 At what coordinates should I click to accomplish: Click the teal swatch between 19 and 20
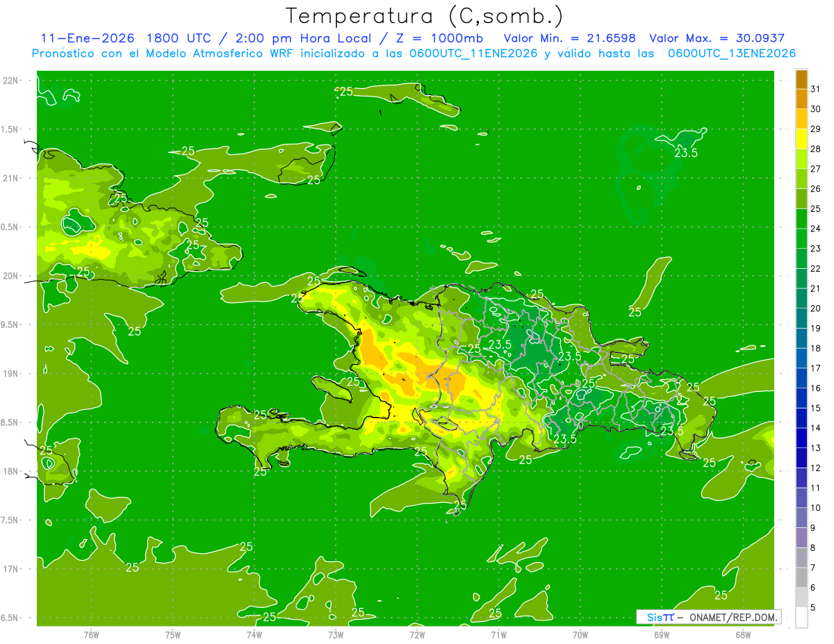(x=801, y=318)
